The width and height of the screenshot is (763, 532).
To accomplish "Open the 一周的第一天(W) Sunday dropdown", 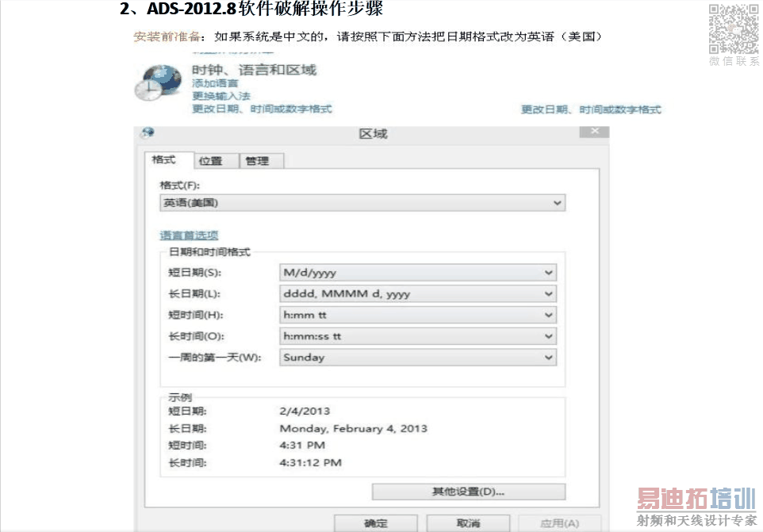I will (x=418, y=358).
